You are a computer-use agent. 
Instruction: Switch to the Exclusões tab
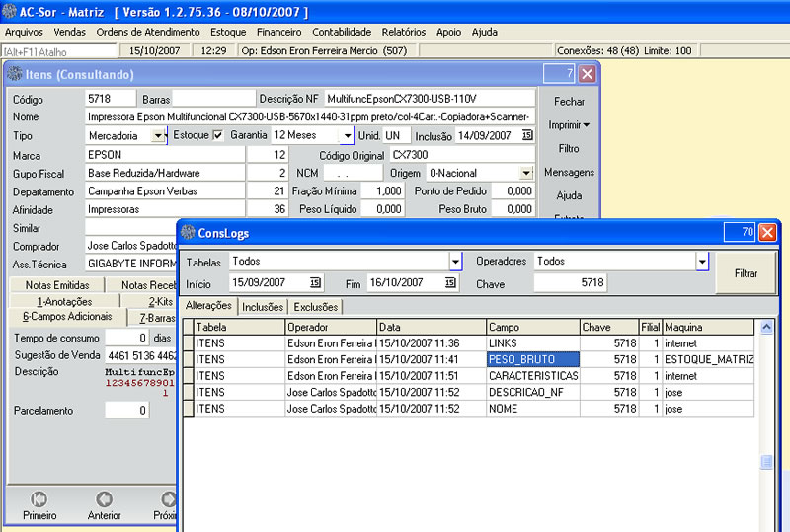(316, 307)
